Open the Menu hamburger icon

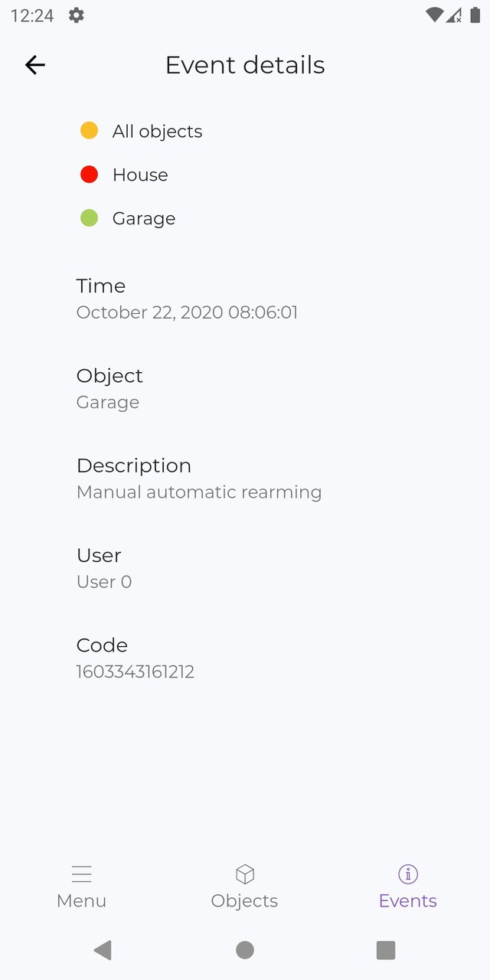tap(81, 873)
